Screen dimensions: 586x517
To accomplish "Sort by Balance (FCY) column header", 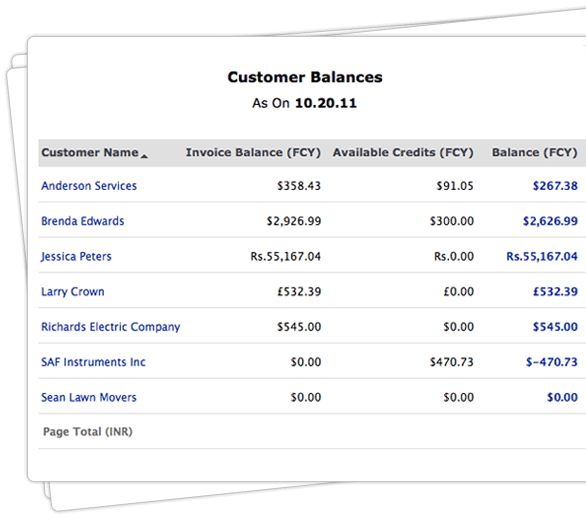I will [534, 153].
